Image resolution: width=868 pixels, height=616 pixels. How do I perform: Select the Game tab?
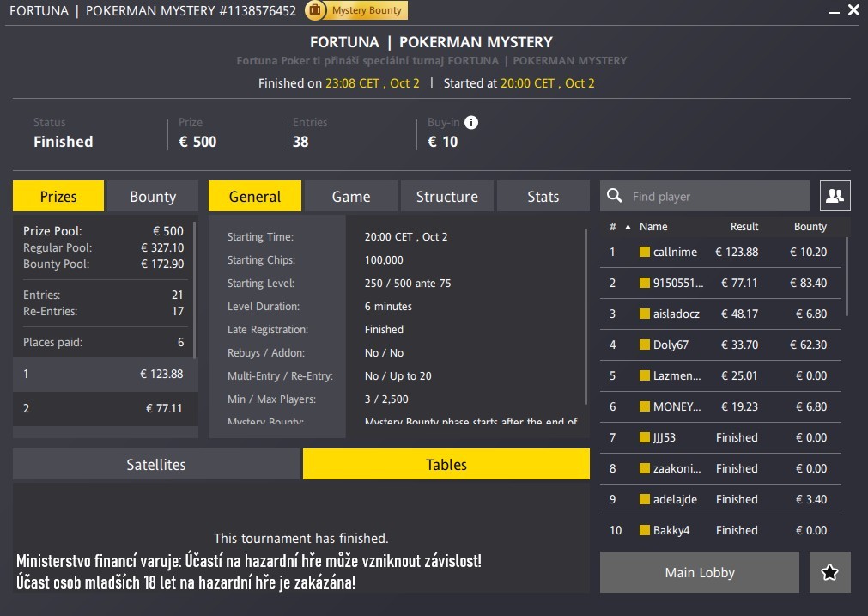point(351,197)
